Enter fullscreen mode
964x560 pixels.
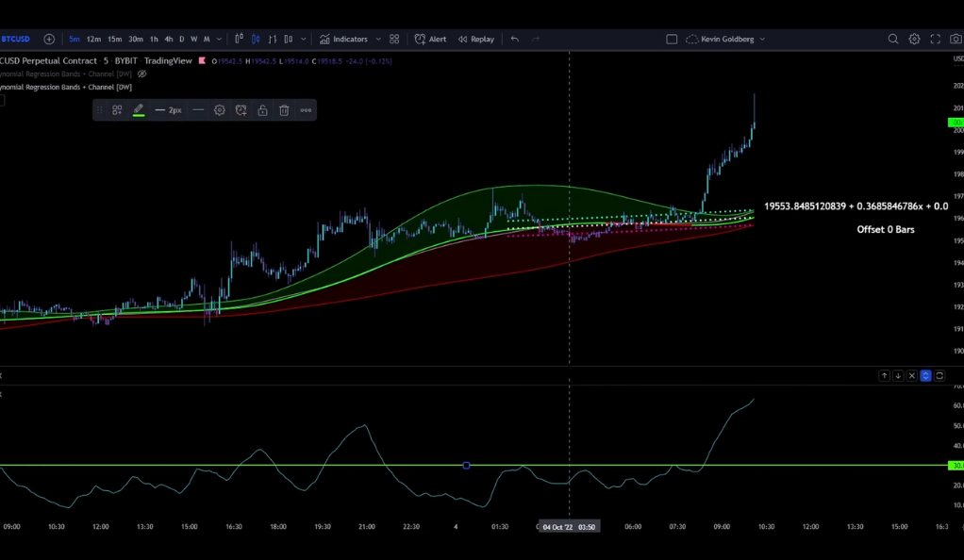coord(935,39)
